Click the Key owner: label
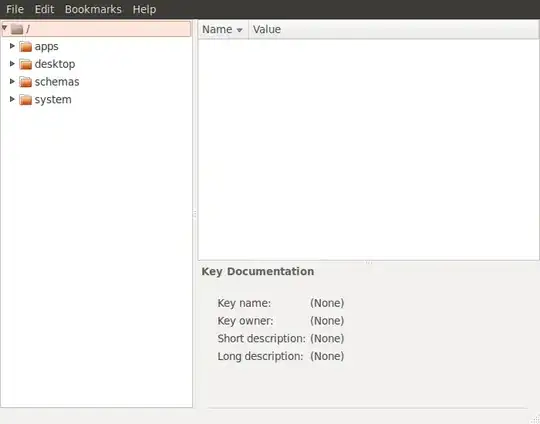540x424 pixels. [245, 321]
